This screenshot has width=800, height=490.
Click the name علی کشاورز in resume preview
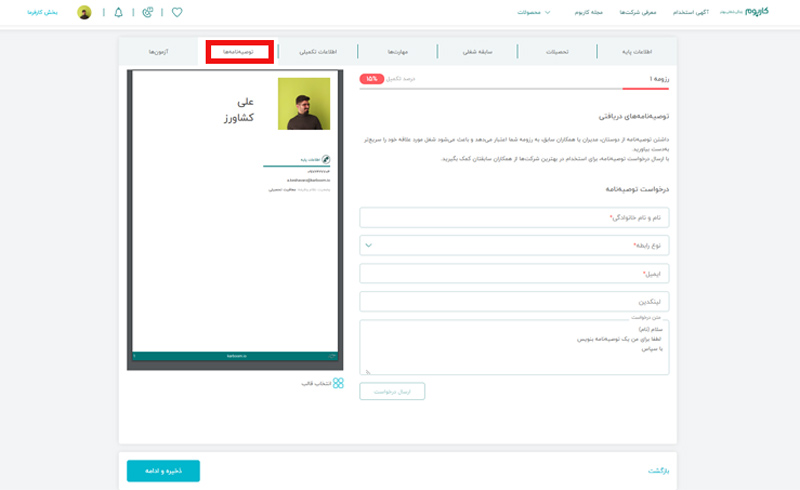[239, 110]
